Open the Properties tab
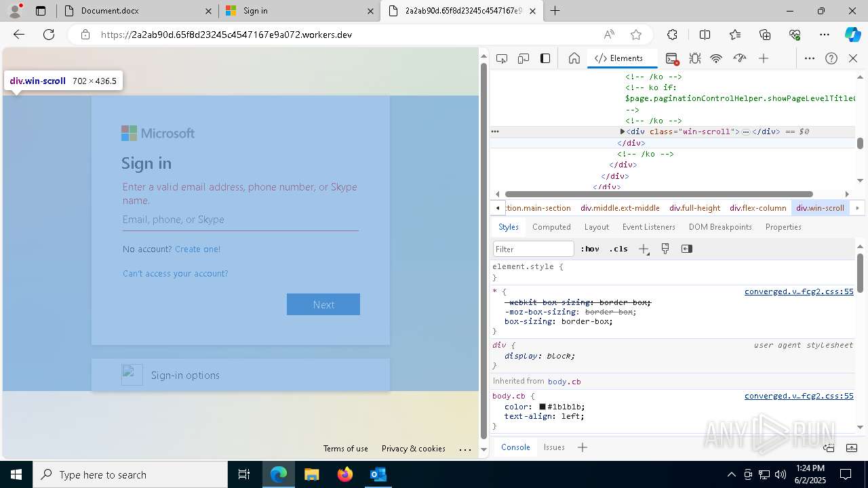 pyautogui.click(x=783, y=227)
